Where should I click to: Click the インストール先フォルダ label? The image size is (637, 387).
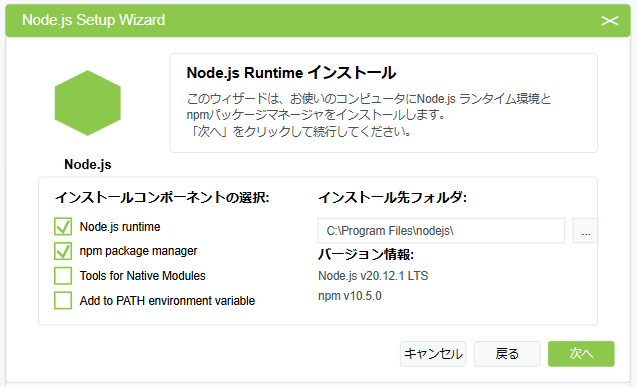(x=392, y=197)
